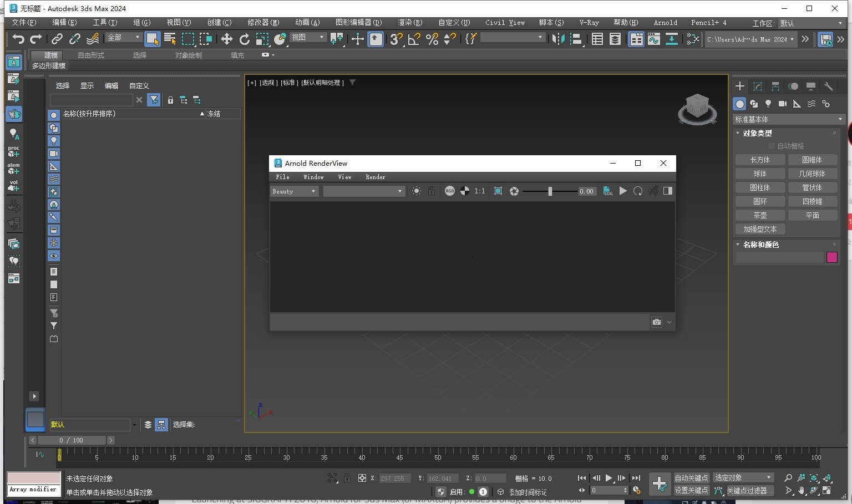Open the 视图 reference coordinate dropdown
852x504 pixels.
coord(308,37)
